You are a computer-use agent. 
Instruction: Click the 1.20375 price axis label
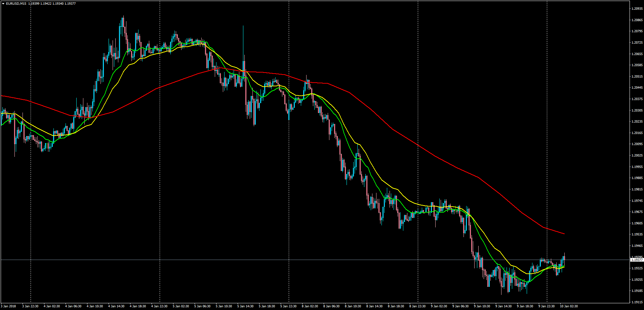coord(637,99)
